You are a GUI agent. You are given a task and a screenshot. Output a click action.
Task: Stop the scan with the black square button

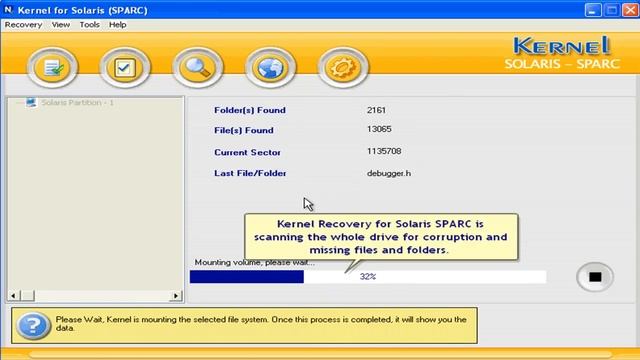pyautogui.click(x=595, y=277)
